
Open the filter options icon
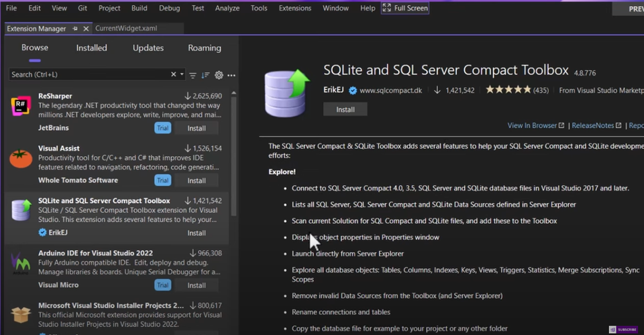(193, 75)
